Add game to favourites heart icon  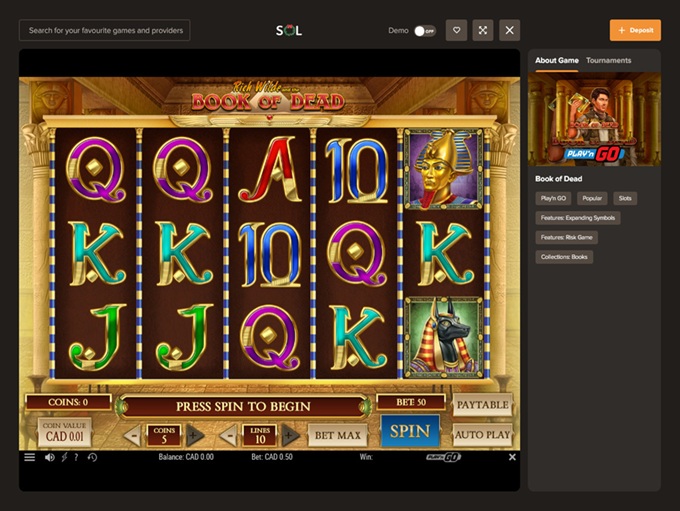456,30
